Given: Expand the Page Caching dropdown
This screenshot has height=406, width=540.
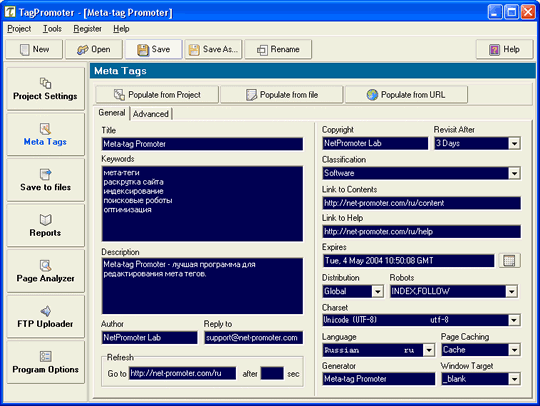Looking at the screenshot, I should pyautogui.click(x=514, y=350).
